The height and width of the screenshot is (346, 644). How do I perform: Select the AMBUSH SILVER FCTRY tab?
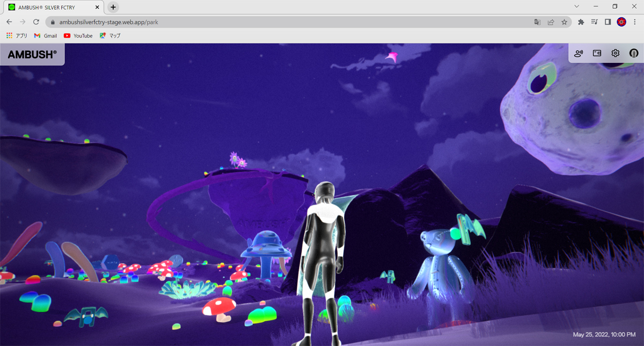tap(51, 7)
